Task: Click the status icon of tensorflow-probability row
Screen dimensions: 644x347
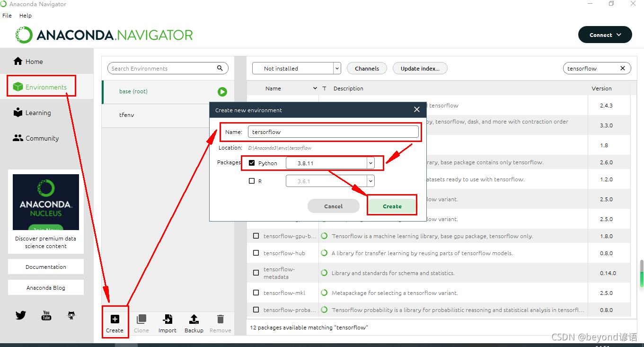Action: [324, 310]
